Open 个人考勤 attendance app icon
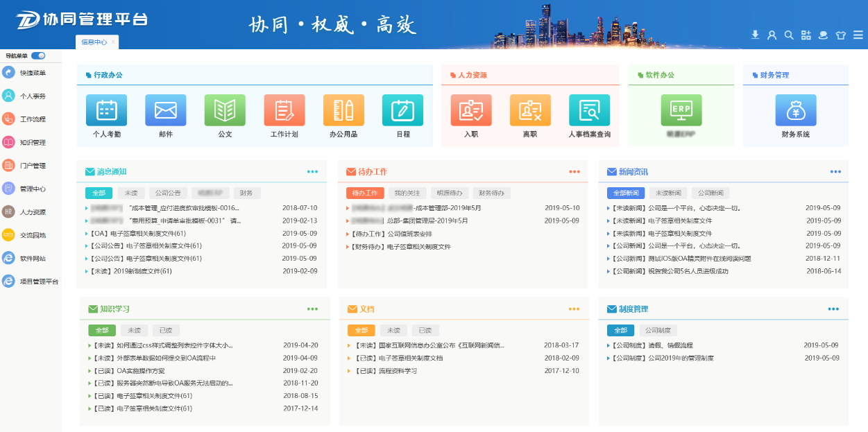Image resolution: width=868 pixels, height=432 pixels. tap(106, 110)
